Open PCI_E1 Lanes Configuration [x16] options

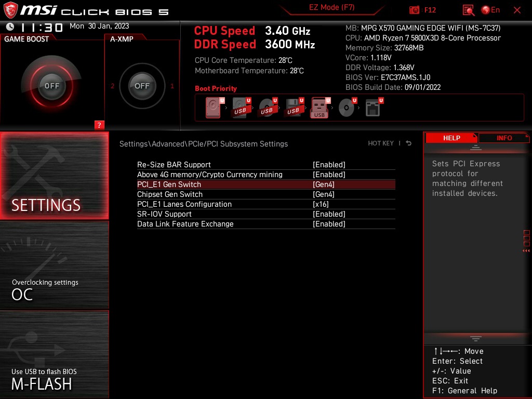[x=320, y=204]
